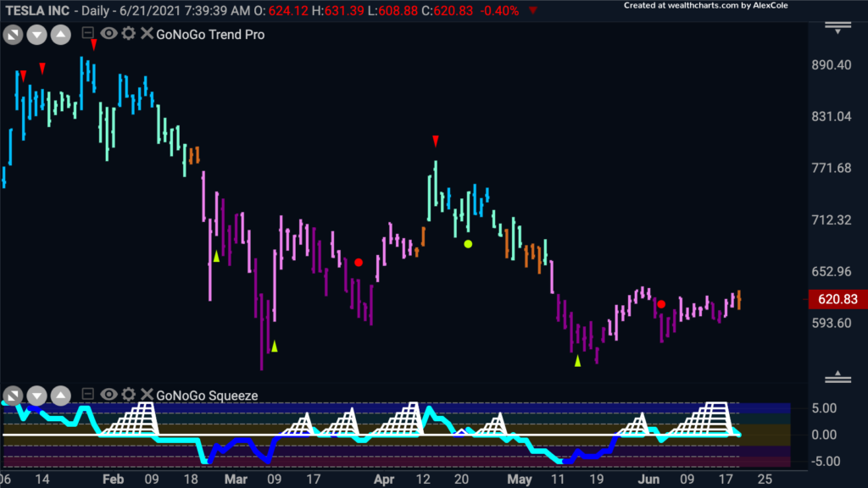Click the high value 631.39

click(344, 10)
